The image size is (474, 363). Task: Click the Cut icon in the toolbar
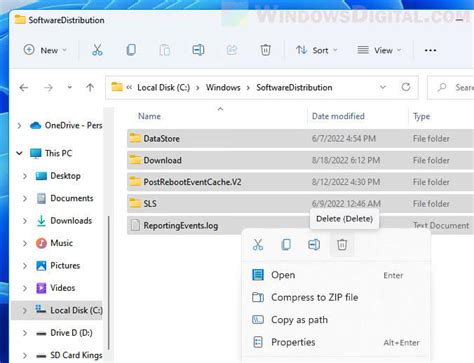(x=97, y=50)
